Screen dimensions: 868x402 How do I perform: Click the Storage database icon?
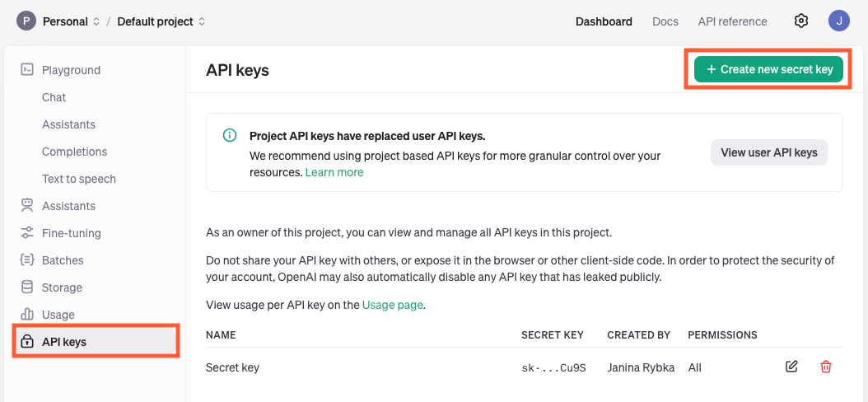coord(27,287)
